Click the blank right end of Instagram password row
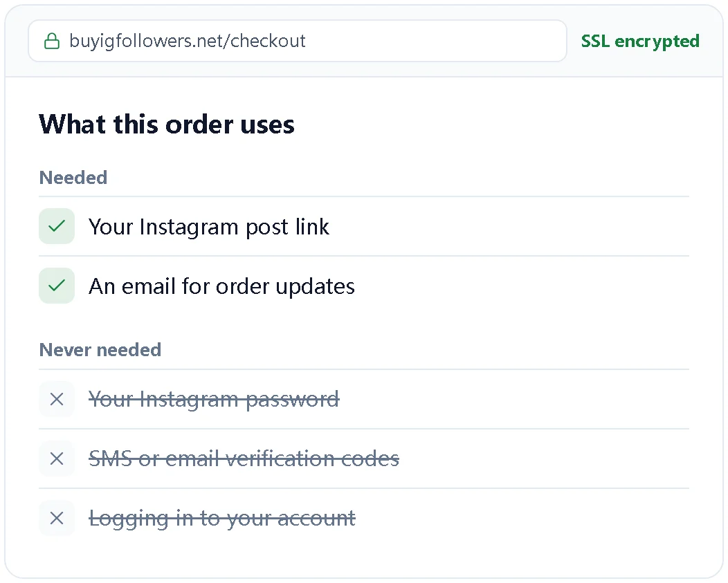 [x=516, y=399]
